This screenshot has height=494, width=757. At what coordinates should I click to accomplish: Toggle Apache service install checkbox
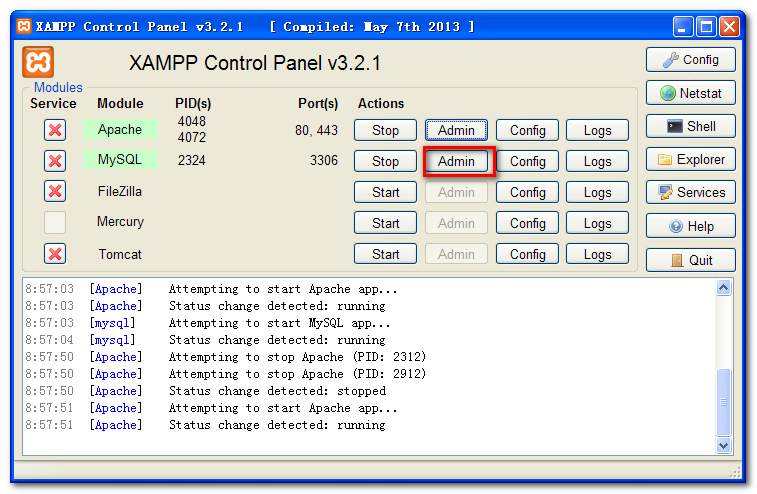coord(55,130)
